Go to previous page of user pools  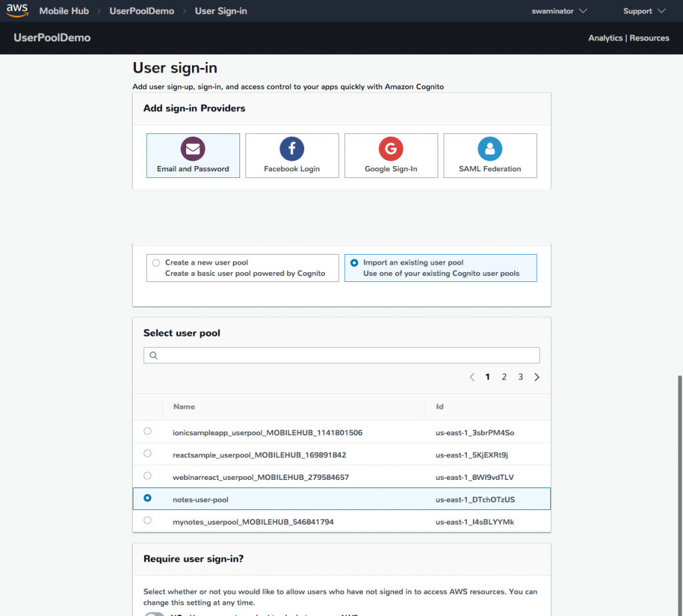tap(472, 377)
